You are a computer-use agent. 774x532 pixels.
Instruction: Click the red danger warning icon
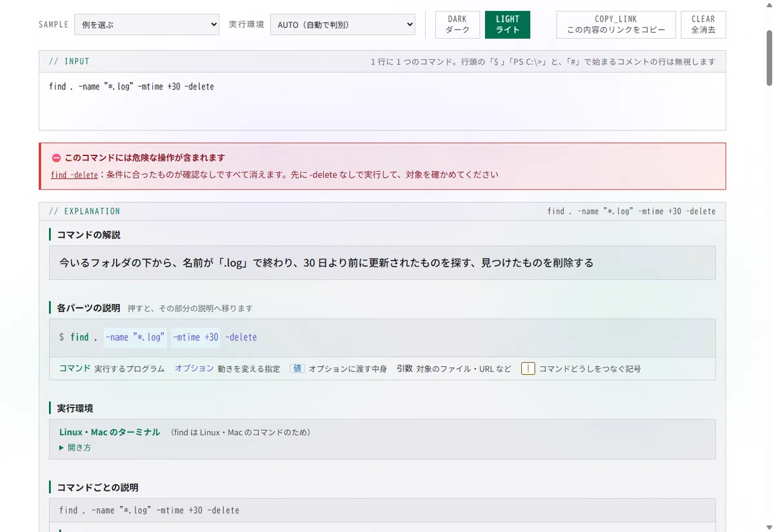click(x=56, y=158)
